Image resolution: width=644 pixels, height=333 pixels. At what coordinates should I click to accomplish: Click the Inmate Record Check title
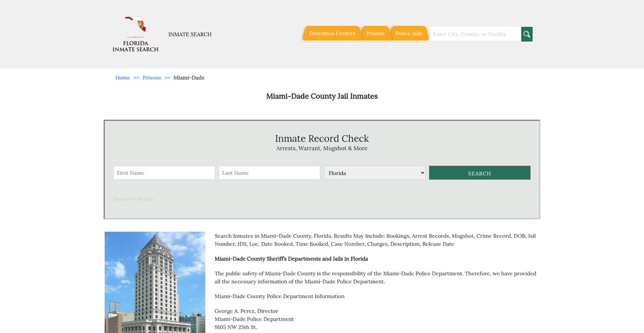pos(322,139)
